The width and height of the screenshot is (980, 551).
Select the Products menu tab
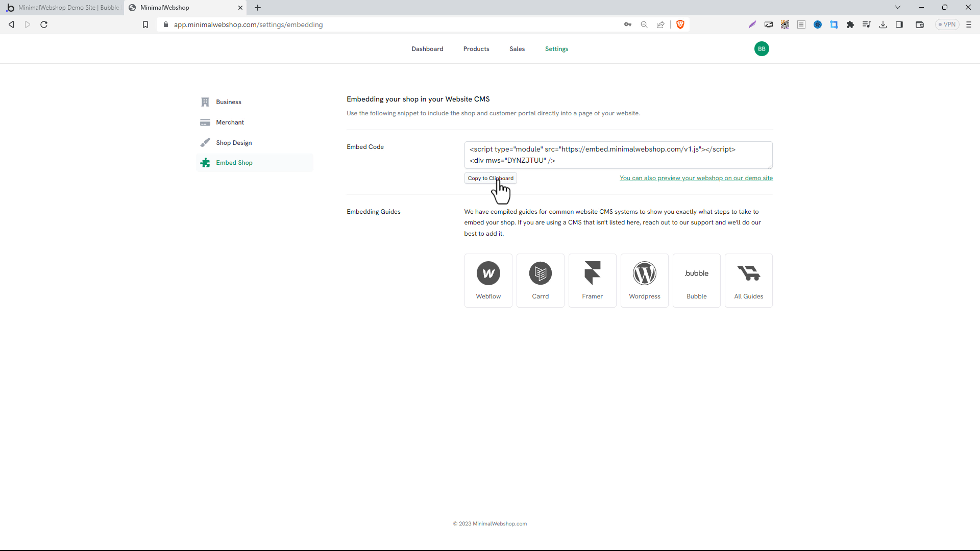pyautogui.click(x=476, y=49)
